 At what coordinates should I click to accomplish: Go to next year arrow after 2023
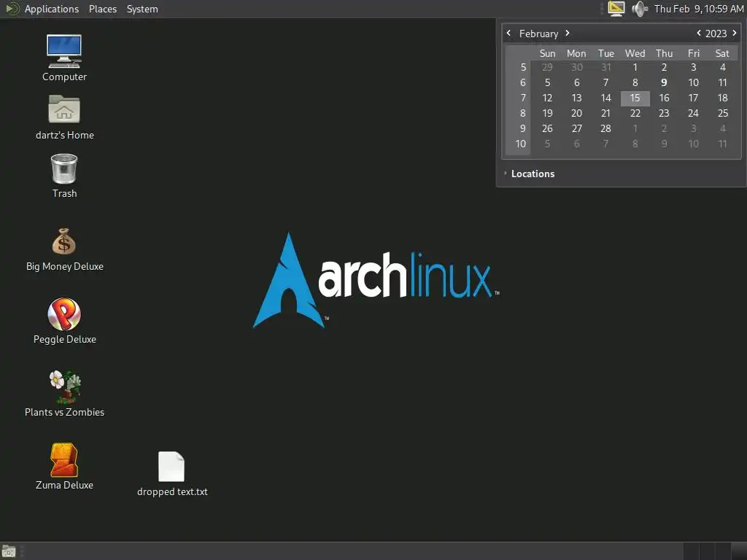(734, 33)
